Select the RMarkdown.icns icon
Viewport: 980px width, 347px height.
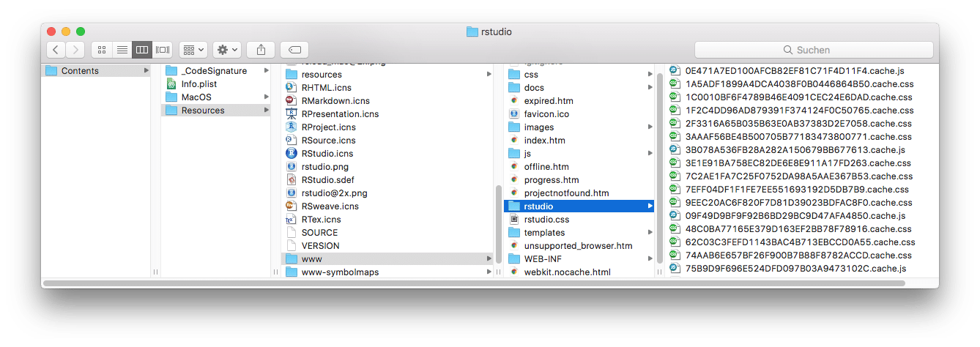click(x=291, y=101)
